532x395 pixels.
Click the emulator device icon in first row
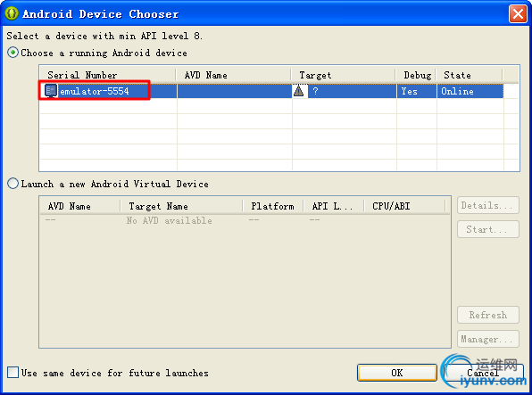point(51,91)
